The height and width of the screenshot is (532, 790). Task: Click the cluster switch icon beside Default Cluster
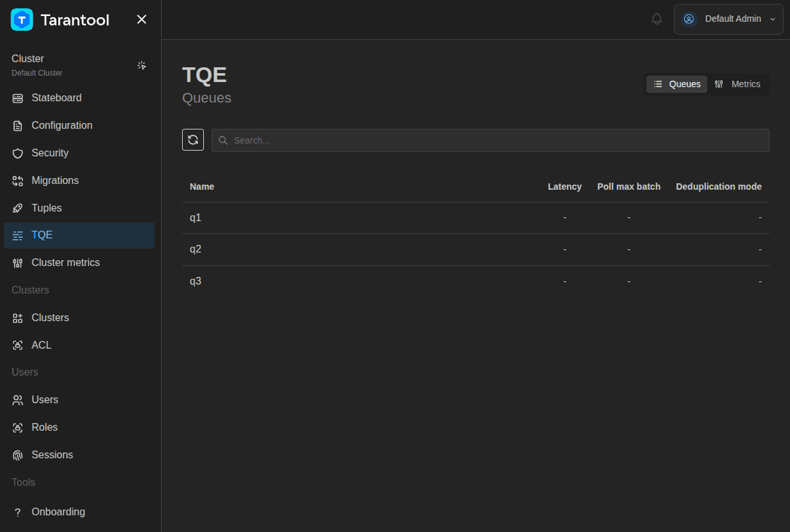142,65
